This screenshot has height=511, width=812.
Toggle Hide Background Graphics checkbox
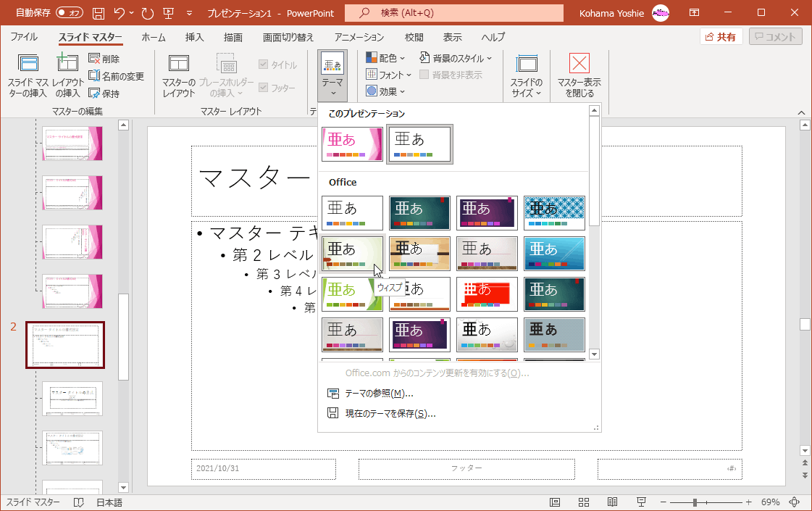click(x=424, y=75)
